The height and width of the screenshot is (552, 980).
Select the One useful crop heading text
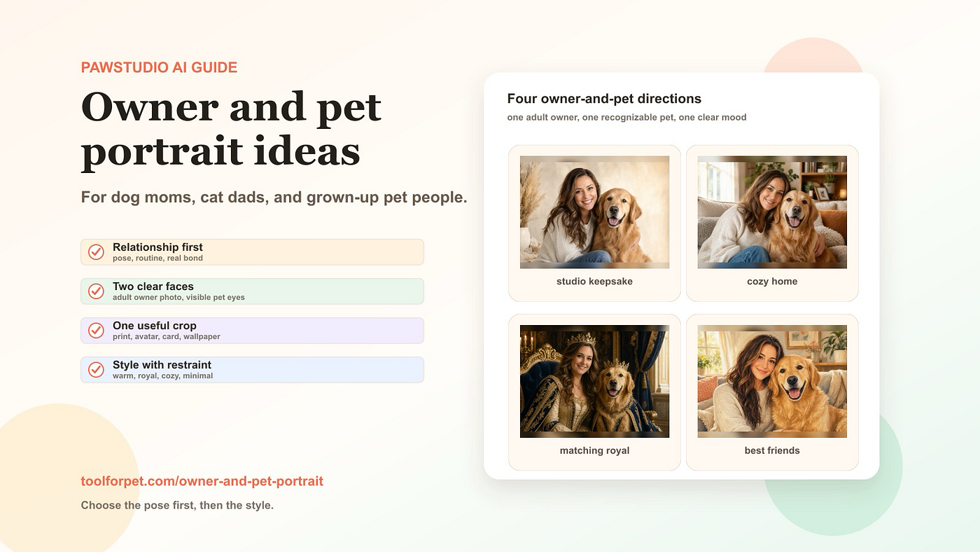[x=155, y=326]
